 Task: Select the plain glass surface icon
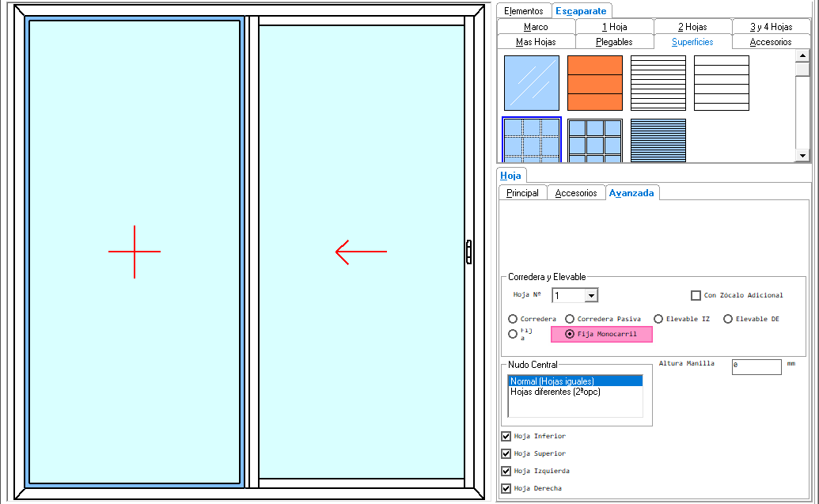(x=531, y=83)
